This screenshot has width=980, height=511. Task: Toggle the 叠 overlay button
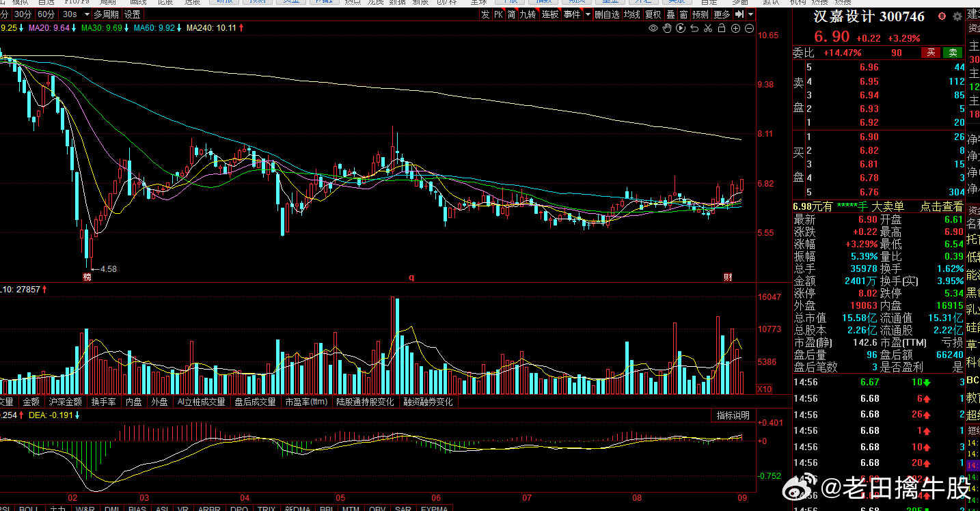[670, 14]
